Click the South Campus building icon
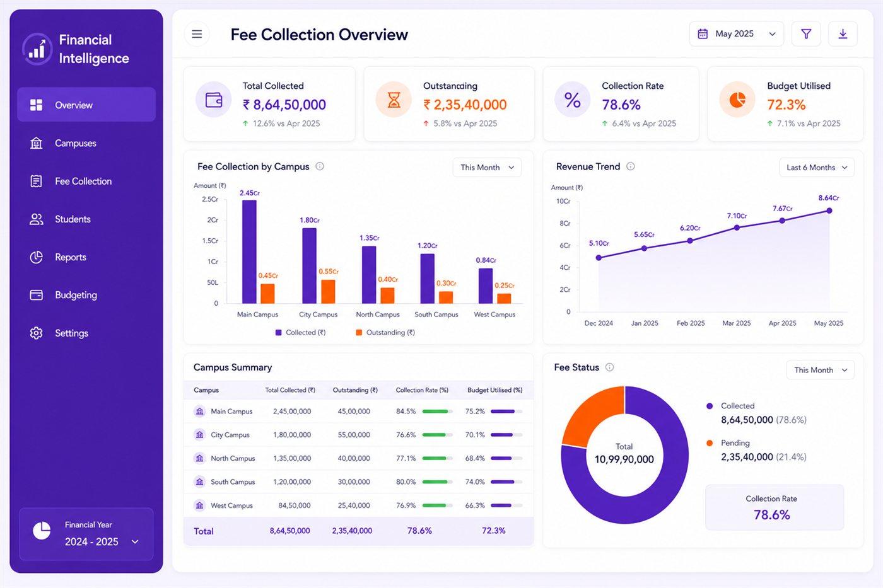The height and width of the screenshot is (588, 883). point(199,482)
